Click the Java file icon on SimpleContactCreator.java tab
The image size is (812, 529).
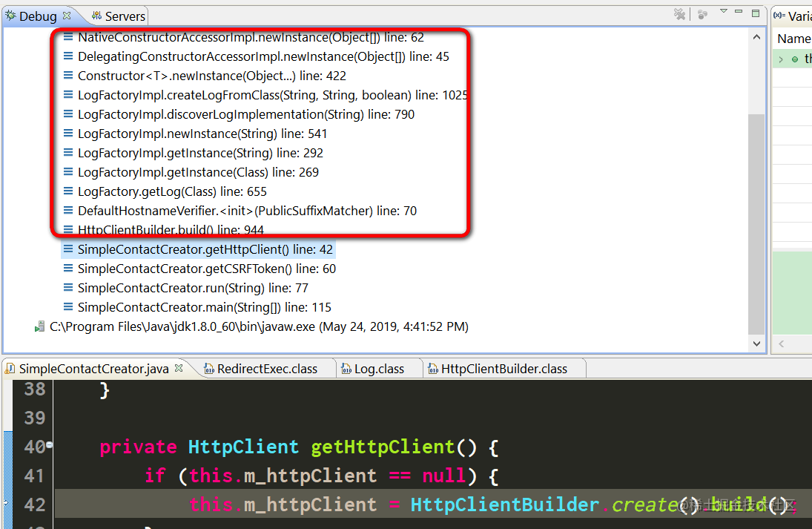tap(9, 368)
